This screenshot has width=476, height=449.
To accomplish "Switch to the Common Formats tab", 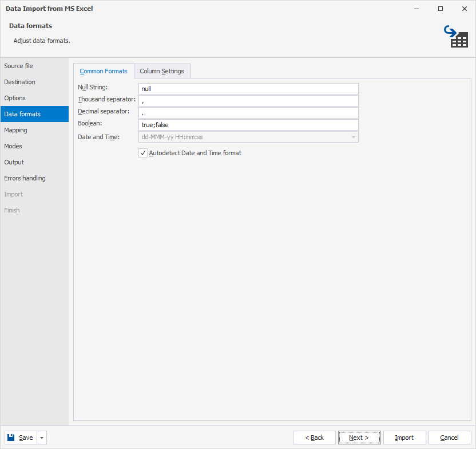I will coord(104,71).
